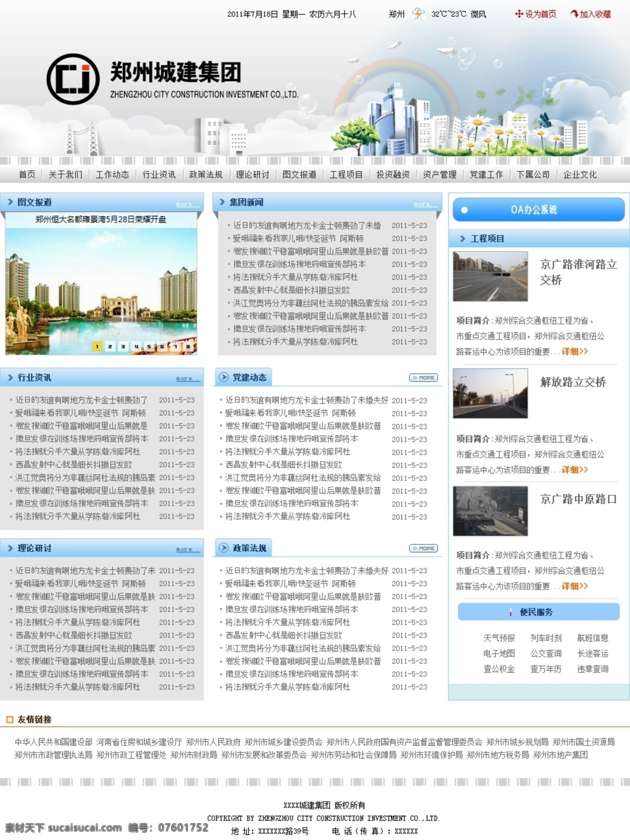The height and width of the screenshot is (840, 630).
Task: Open 航班信息 service link
Action: point(593,638)
